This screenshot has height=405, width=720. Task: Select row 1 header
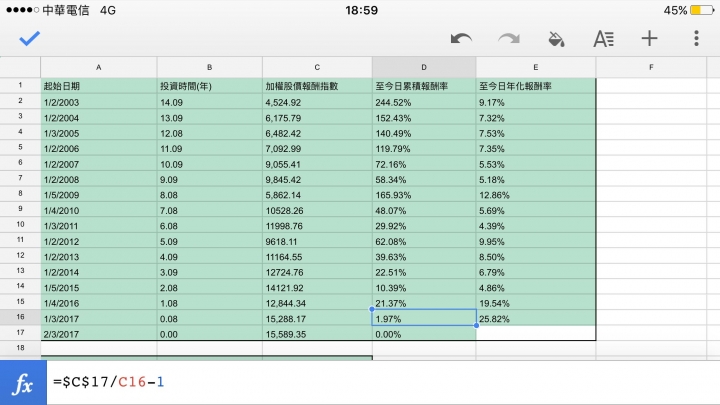20,85
